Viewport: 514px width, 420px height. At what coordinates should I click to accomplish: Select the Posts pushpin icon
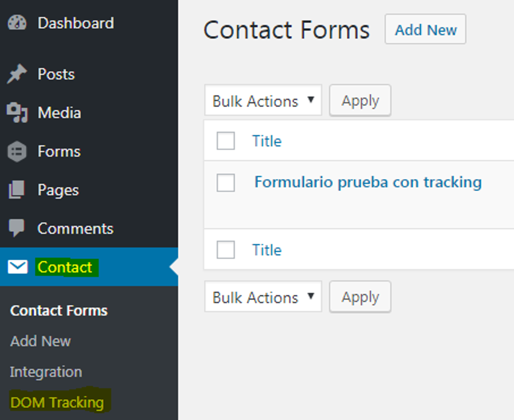tap(17, 74)
